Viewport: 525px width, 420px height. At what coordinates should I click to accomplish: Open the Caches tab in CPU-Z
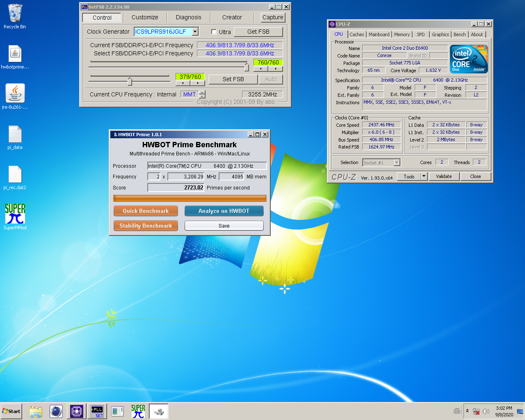coord(356,34)
